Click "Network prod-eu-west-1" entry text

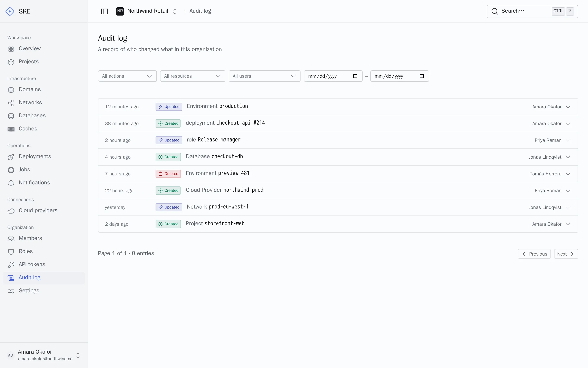coord(218,207)
